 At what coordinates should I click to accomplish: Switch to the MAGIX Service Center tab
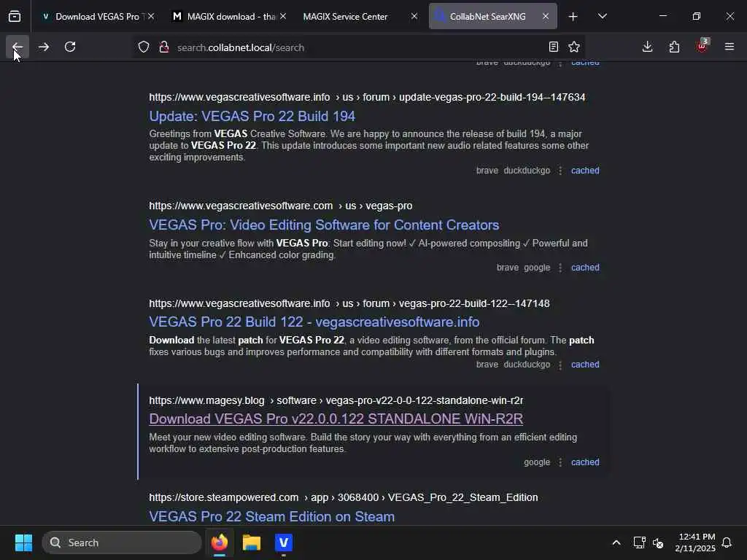click(x=345, y=16)
